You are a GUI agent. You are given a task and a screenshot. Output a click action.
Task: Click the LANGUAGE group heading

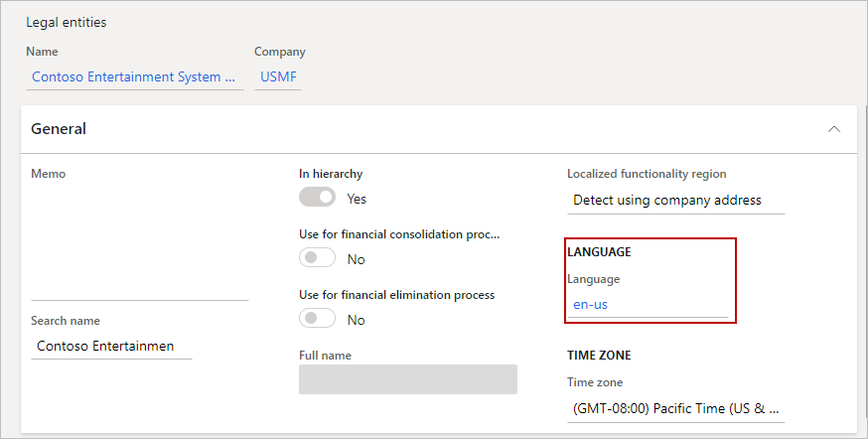point(599,252)
